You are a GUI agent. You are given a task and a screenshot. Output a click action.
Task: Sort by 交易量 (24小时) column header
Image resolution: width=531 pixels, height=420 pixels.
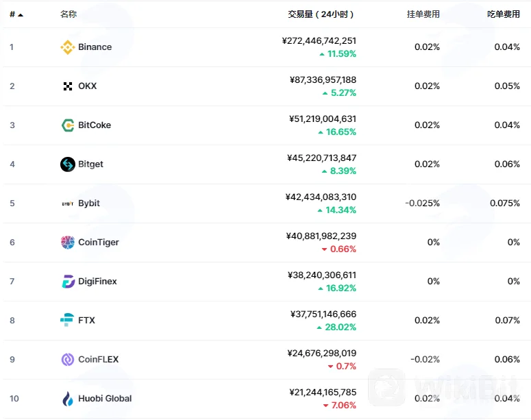pos(321,14)
